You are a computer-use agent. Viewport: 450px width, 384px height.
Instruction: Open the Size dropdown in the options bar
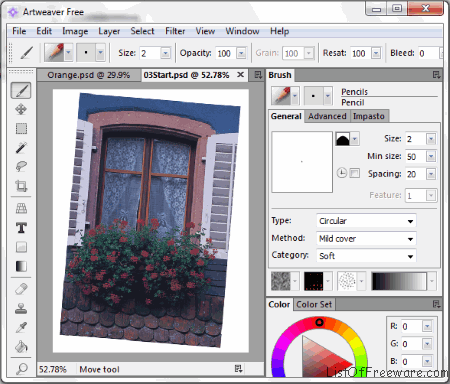[165, 53]
